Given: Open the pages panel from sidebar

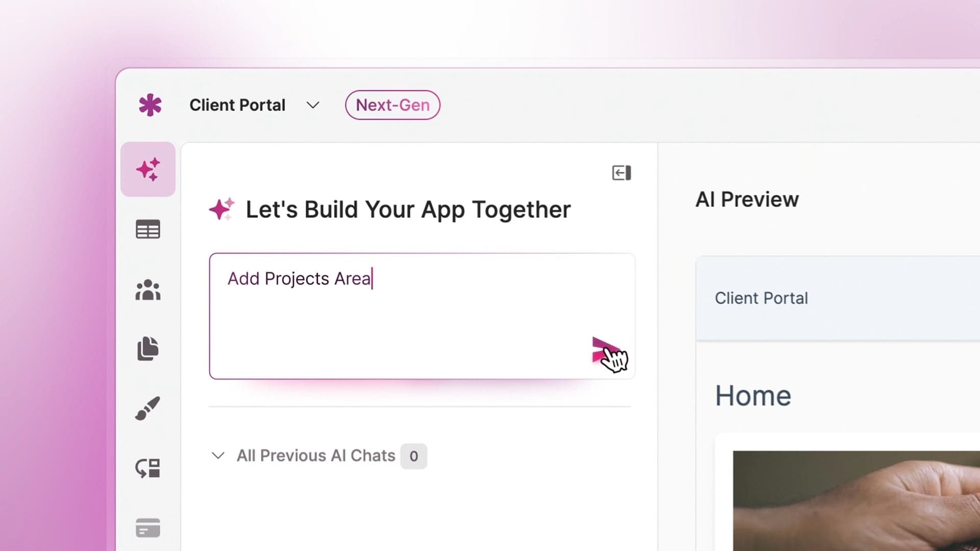Looking at the screenshot, I should (148, 349).
